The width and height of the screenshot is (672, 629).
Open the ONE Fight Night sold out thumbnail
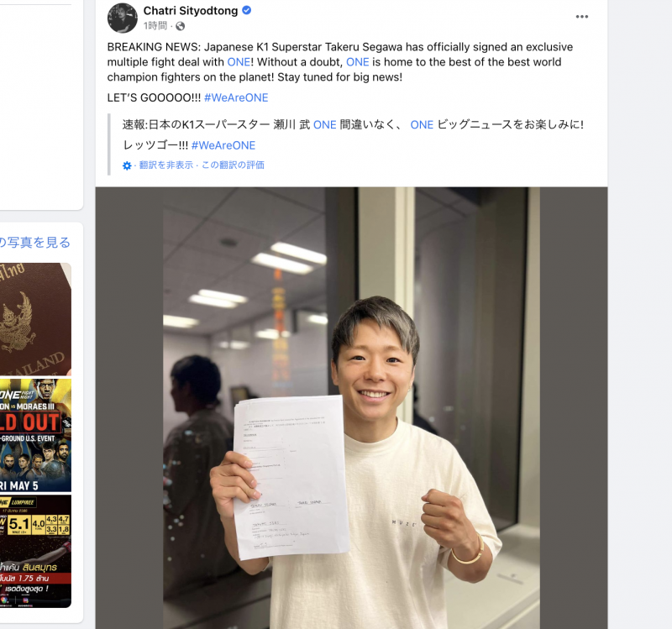coord(35,435)
